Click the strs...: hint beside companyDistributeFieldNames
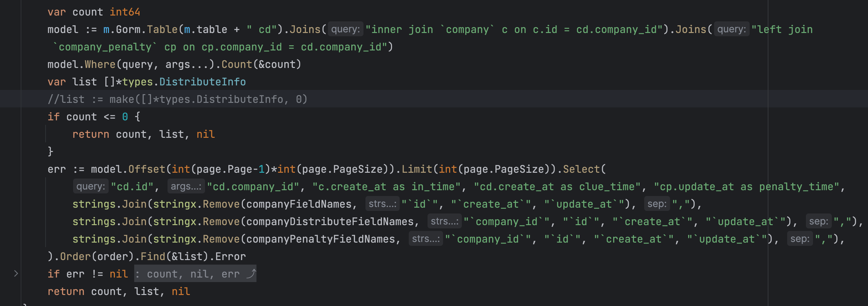 [x=444, y=221]
